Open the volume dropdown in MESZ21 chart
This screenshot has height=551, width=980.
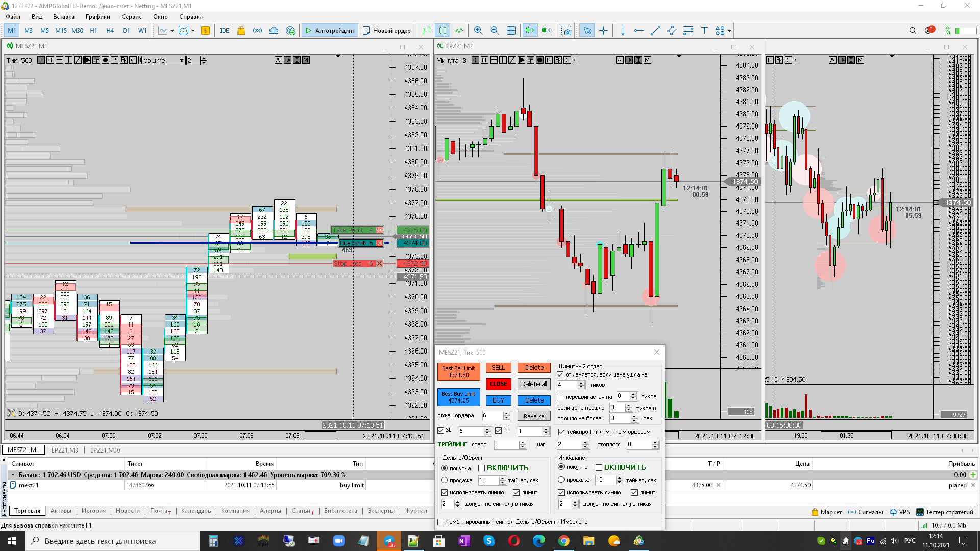pyautogui.click(x=182, y=61)
